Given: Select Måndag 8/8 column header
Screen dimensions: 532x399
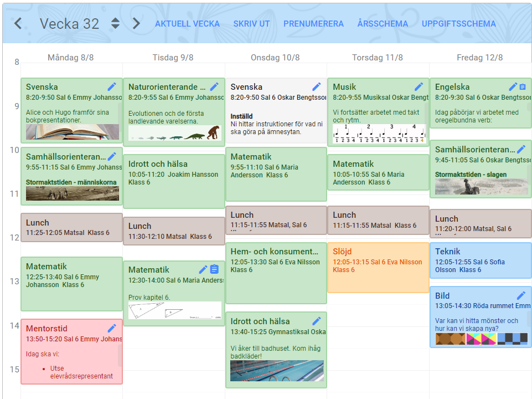Looking at the screenshot, I should pos(70,58).
